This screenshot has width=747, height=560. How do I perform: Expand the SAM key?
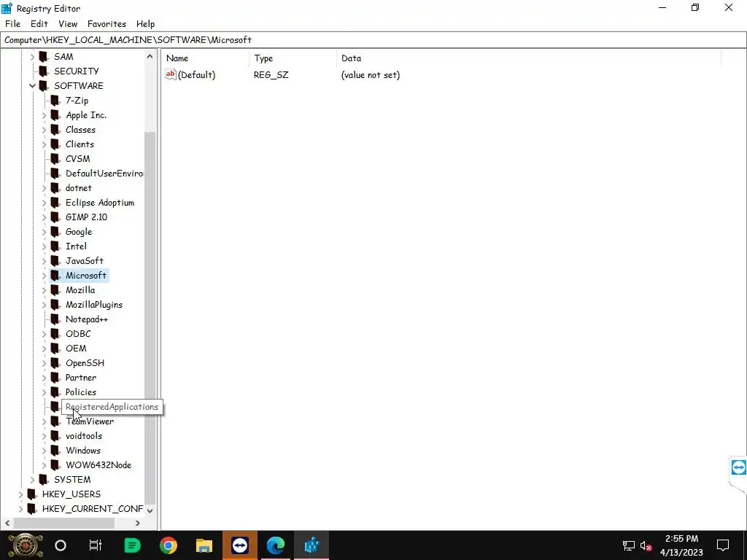(x=32, y=57)
